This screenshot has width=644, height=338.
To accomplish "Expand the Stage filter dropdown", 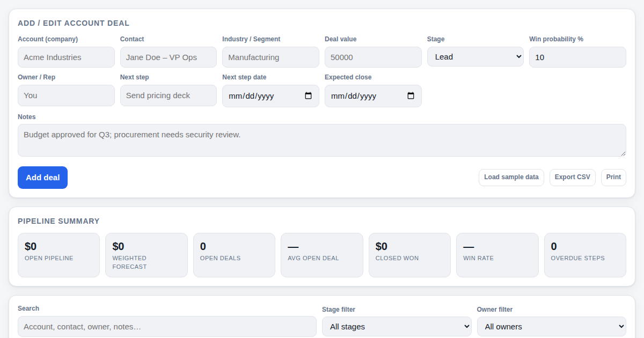I will point(397,326).
